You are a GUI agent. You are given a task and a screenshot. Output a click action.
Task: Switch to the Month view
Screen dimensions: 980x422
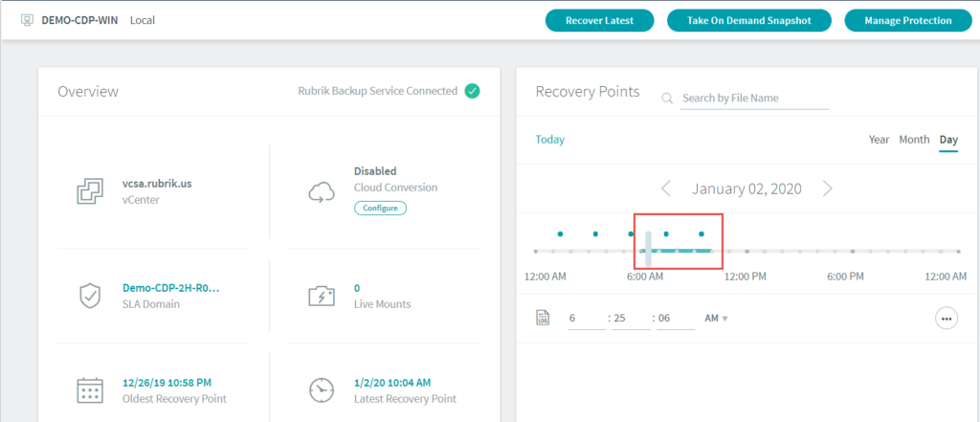pyautogui.click(x=914, y=140)
